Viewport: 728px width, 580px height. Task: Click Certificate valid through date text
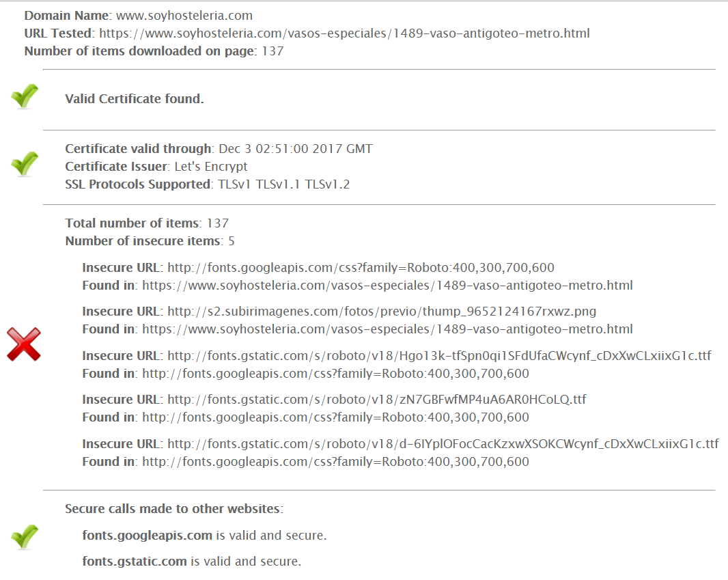pos(295,149)
